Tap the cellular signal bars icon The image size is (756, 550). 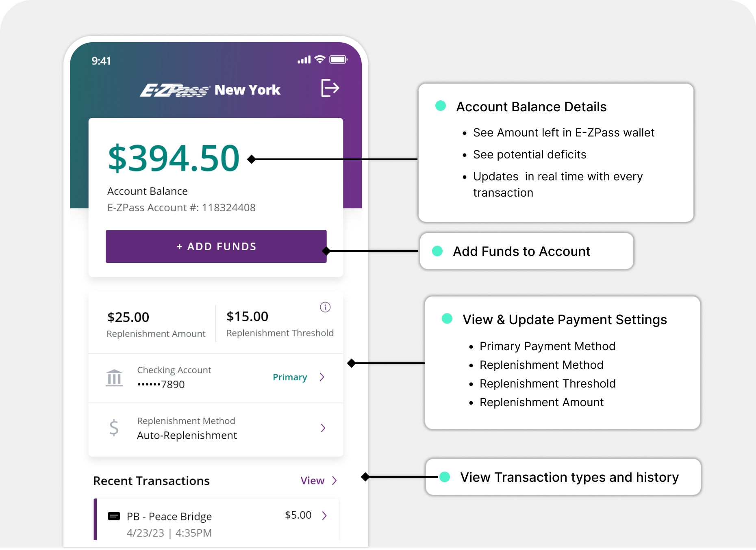(304, 60)
